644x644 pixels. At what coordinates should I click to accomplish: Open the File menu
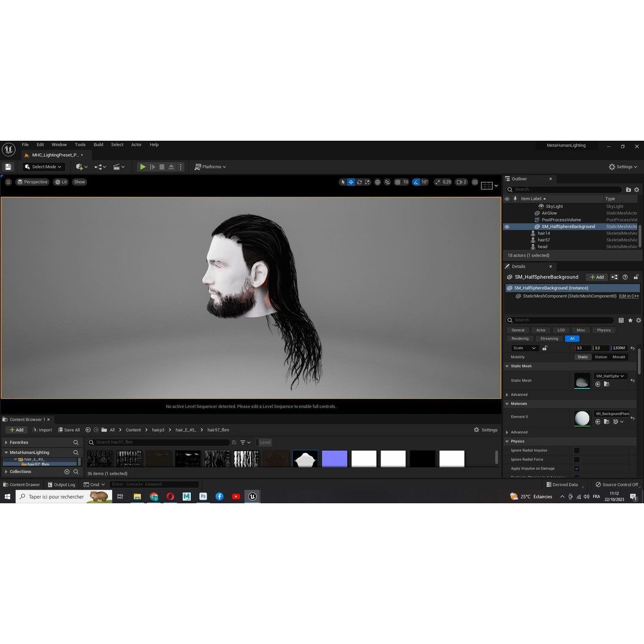tap(25, 144)
